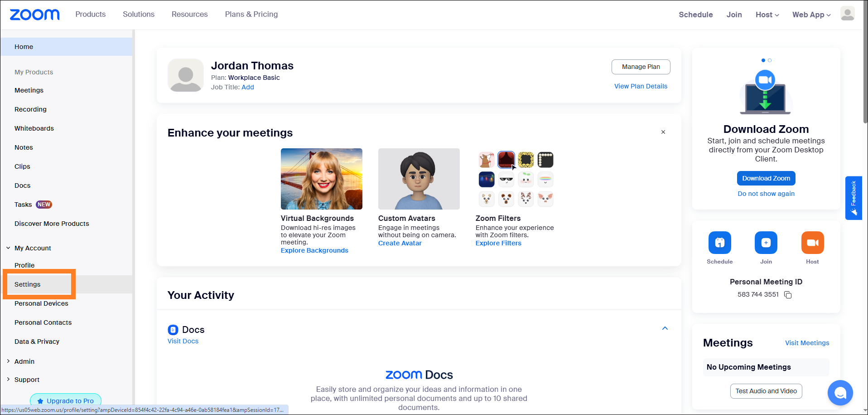Click the Docs section icon
This screenshot has width=868, height=415.
tap(173, 330)
